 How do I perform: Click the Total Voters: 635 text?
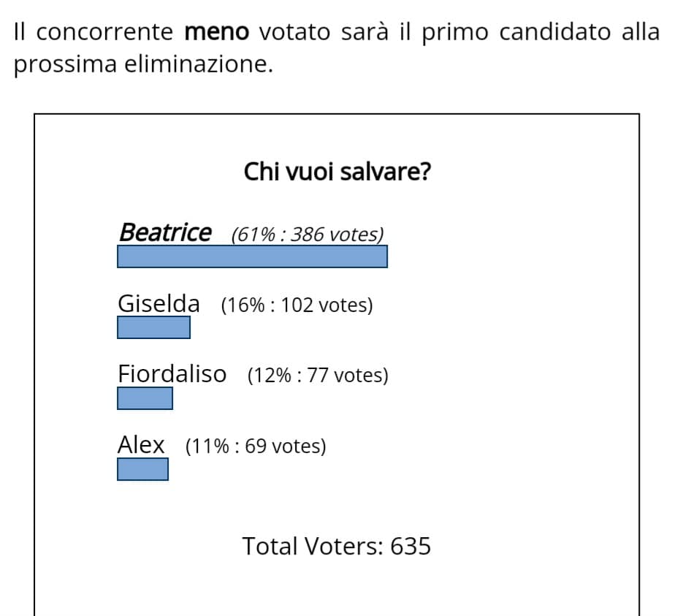tap(337, 546)
